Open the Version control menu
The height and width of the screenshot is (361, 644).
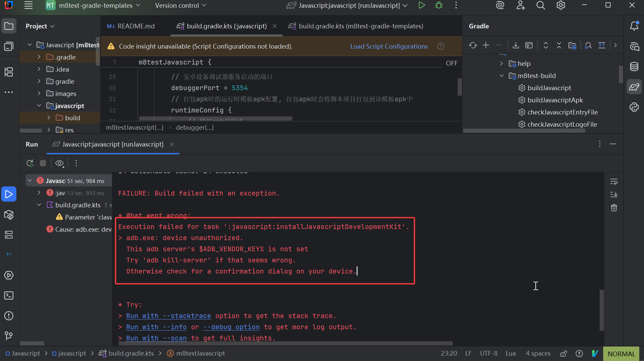(180, 5)
